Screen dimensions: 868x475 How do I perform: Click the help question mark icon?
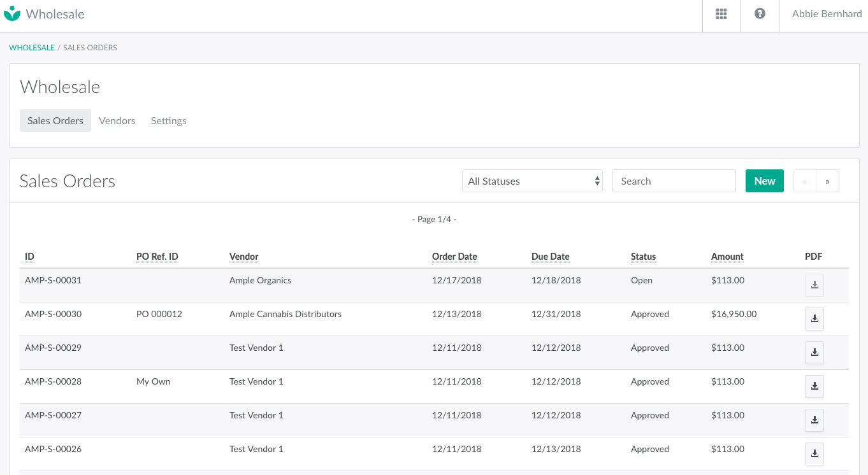click(760, 14)
